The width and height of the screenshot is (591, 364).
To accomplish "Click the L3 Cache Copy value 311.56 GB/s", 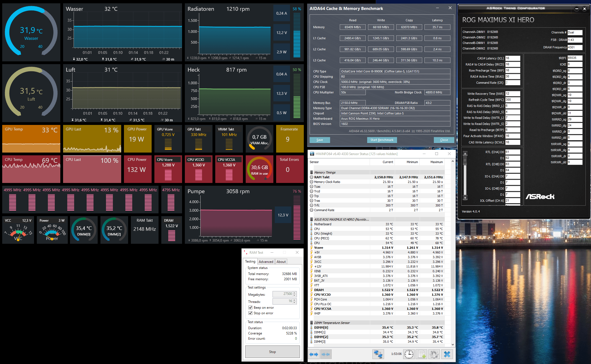I will pos(409,60).
